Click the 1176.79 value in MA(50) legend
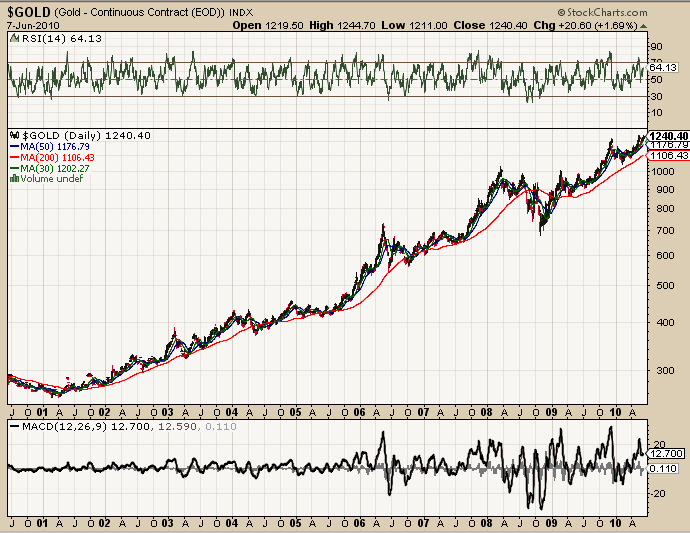The height and width of the screenshot is (533, 690). [73, 147]
